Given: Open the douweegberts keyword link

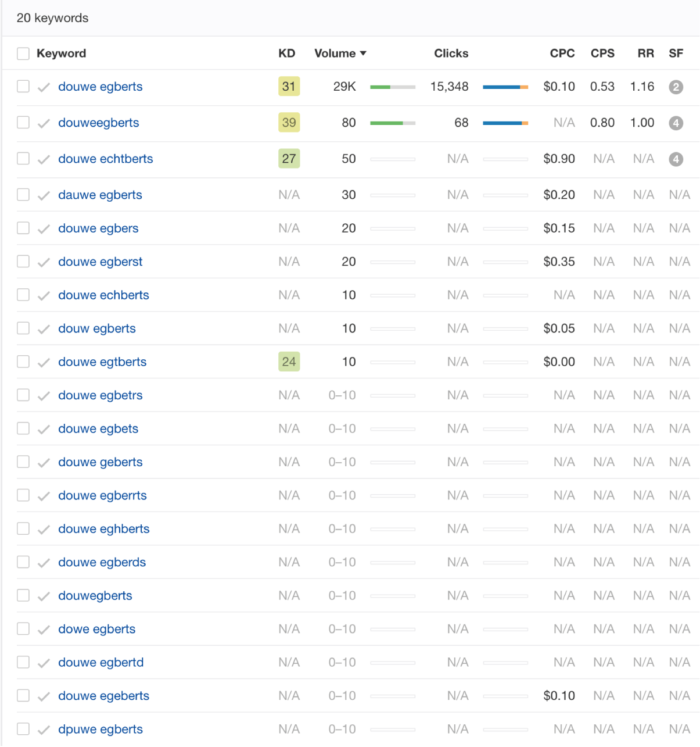Looking at the screenshot, I should tap(99, 123).
